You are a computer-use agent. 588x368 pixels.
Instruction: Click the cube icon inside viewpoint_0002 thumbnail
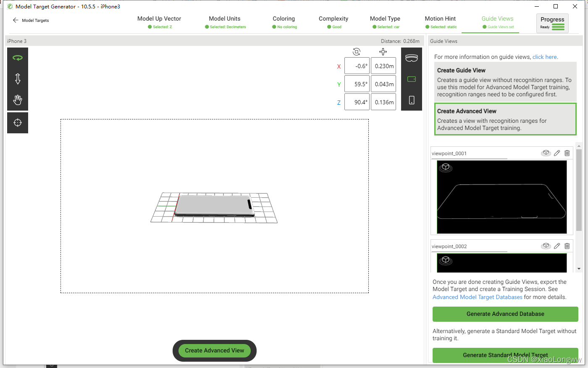(446, 261)
